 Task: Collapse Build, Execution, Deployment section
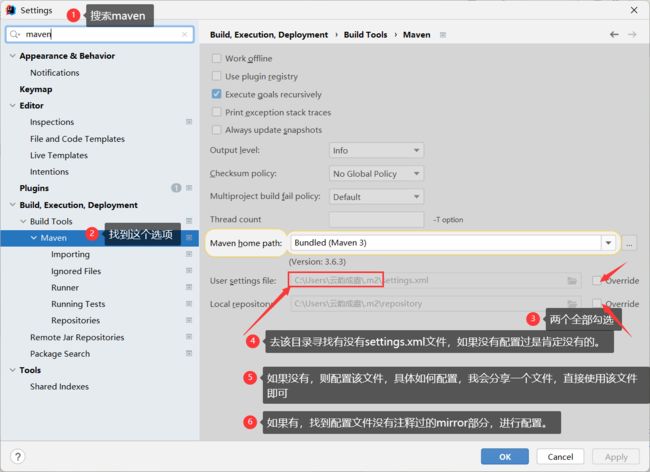(x=12, y=205)
